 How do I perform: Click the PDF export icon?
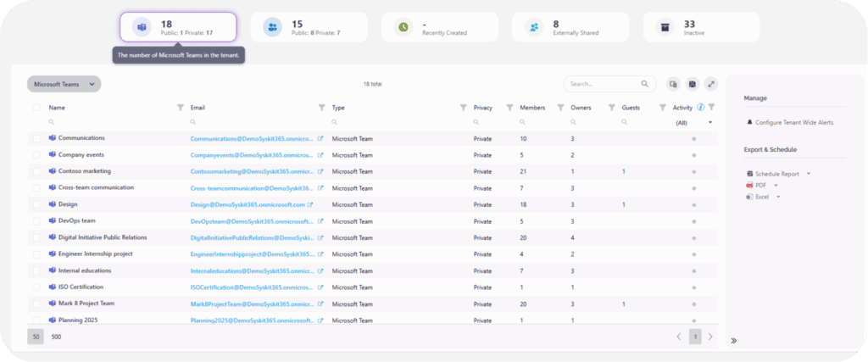[749, 186]
